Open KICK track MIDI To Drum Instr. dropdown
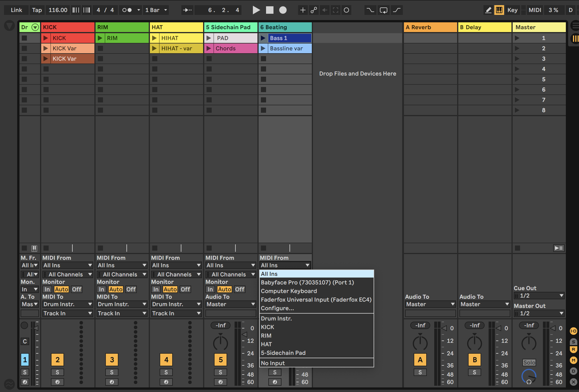The height and width of the screenshot is (392, 579). pyautogui.click(x=67, y=304)
